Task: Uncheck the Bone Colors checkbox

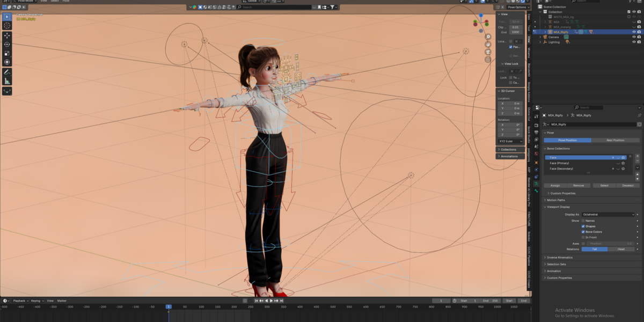Action: click(583, 232)
